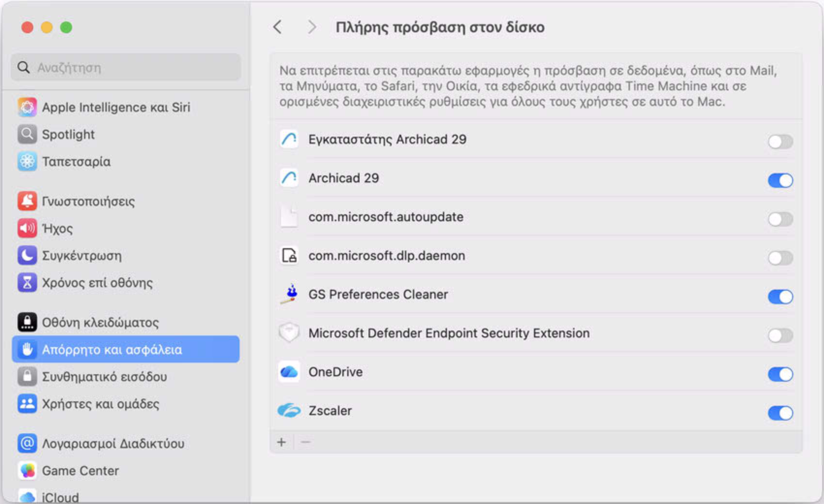Image resolution: width=824 pixels, height=504 pixels.
Task: Click the Γνωστοποιήσεις bell icon
Action: point(27,201)
